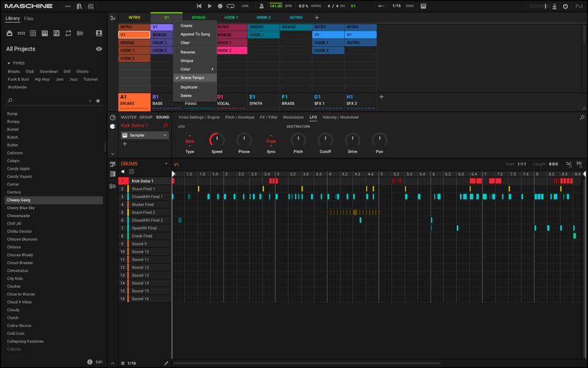This screenshot has height=368, width=588.
Task: Click the pencil edit icon below the pattern editor
Action: tap(165, 362)
